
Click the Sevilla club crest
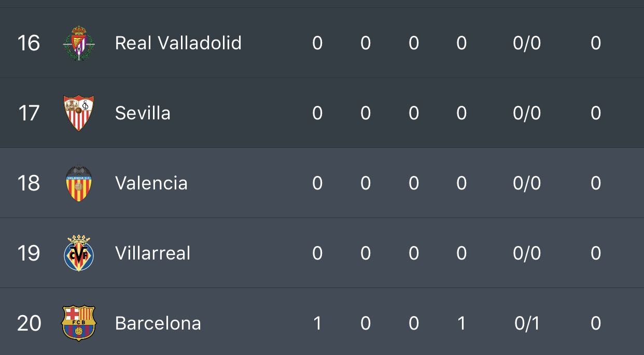pyautogui.click(x=79, y=113)
